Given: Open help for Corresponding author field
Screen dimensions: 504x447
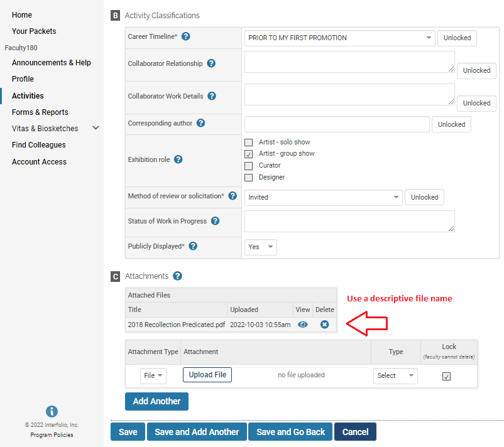Looking at the screenshot, I should point(200,123).
